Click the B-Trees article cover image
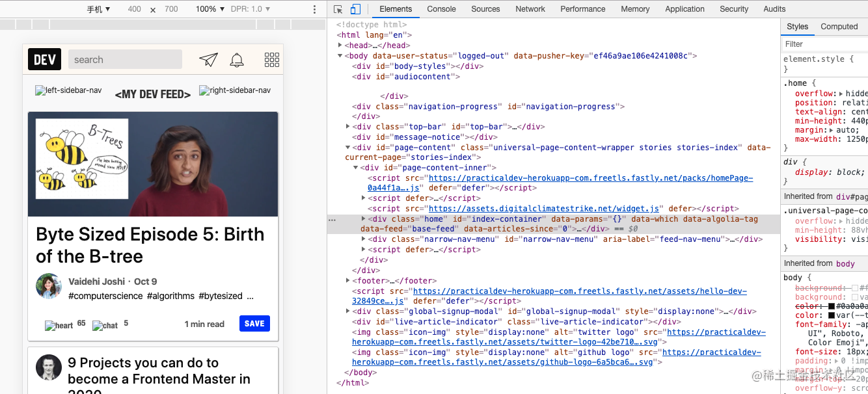Screen dimensions: 868x394 [153, 164]
